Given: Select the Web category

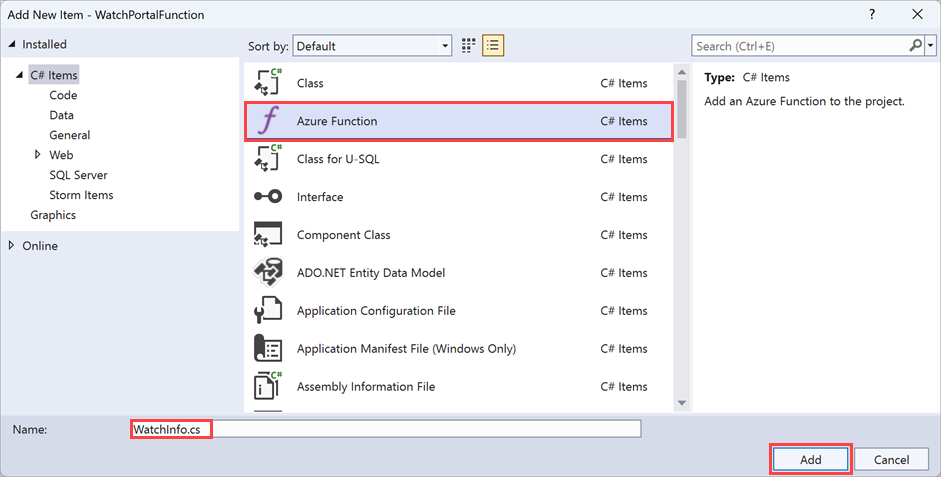Looking at the screenshot, I should (x=61, y=155).
